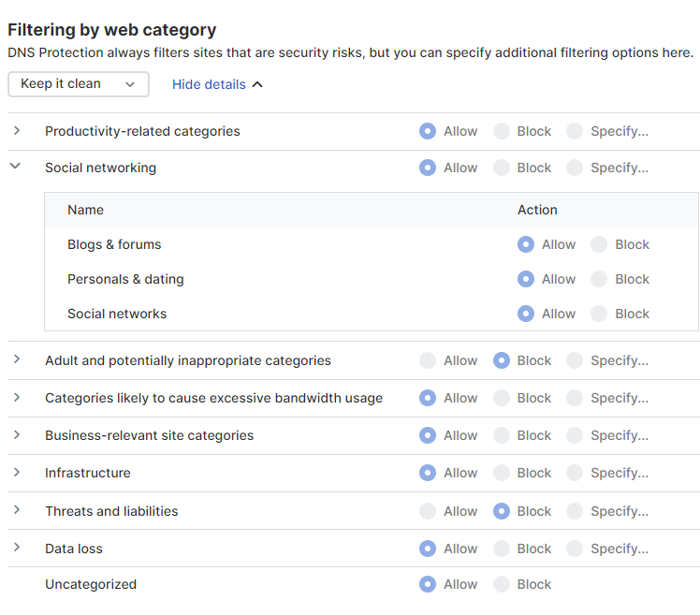Expand Business-relevant site categories chevron
Viewport: 700px width, 615px height.
click(x=17, y=435)
